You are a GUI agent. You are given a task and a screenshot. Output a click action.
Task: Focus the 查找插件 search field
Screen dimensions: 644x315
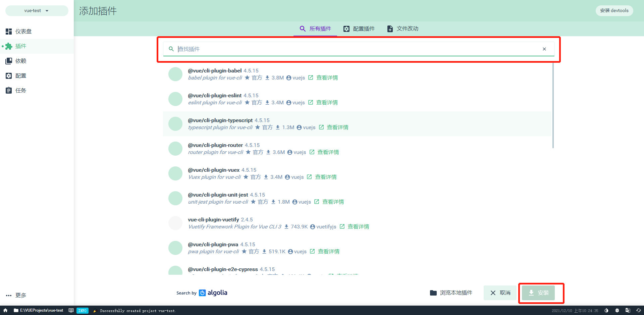(x=358, y=49)
